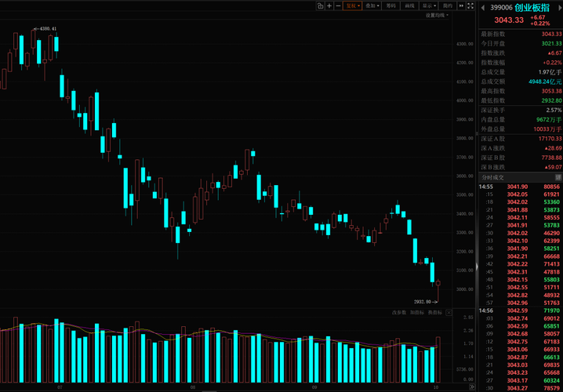Click the trade row with volume 78579
The width and height of the screenshot is (563, 392).
(x=521, y=388)
